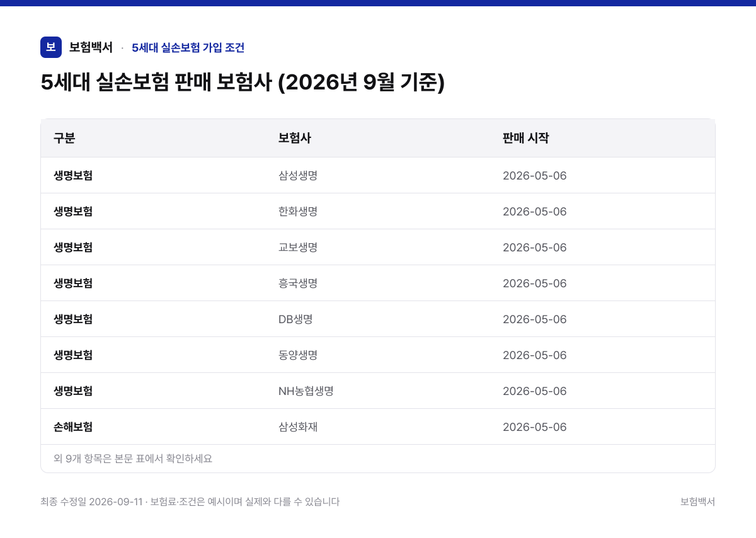Select the 교보생명 cell
The image size is (756, 538).
(298, 248)
